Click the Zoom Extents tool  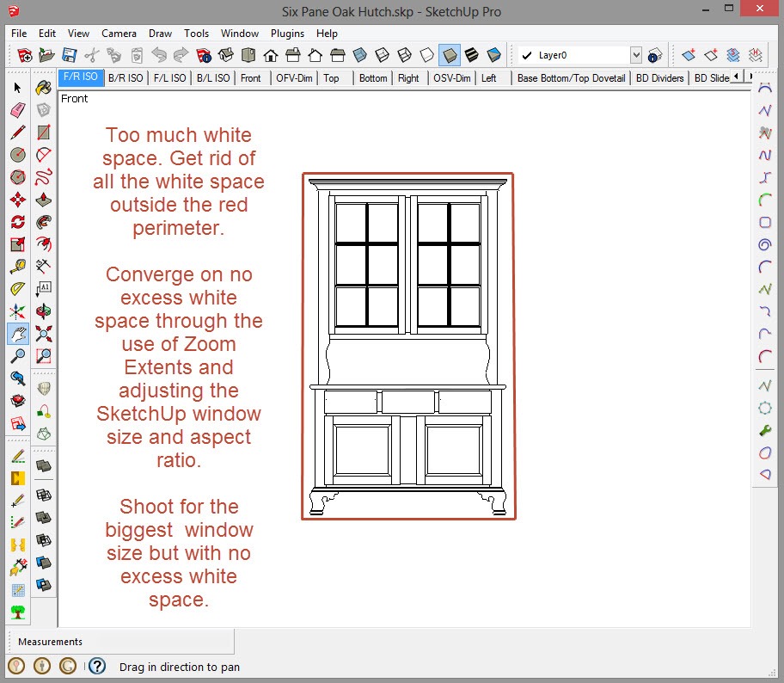[44, 334]
